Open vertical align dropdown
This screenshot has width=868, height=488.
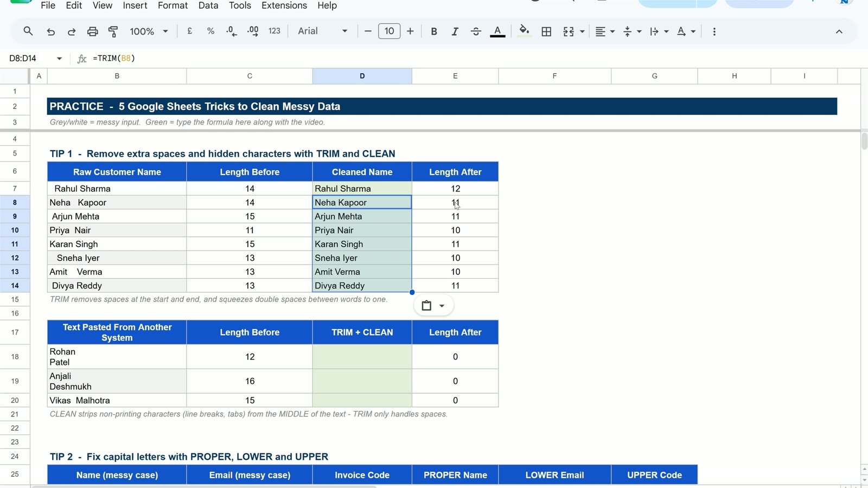pyautogui.click(x=632, y=31)
